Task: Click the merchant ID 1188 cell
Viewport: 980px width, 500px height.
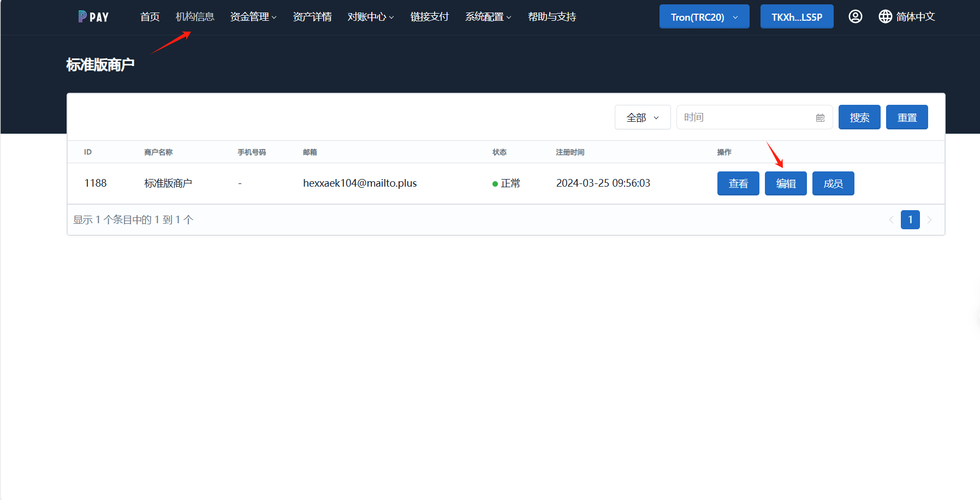Action: tap(96, 183)
